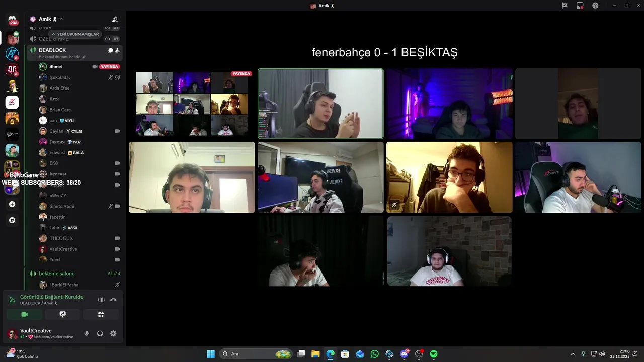Open Discord direct messages home icon
The image size is (644, 362).
(12, 19)
